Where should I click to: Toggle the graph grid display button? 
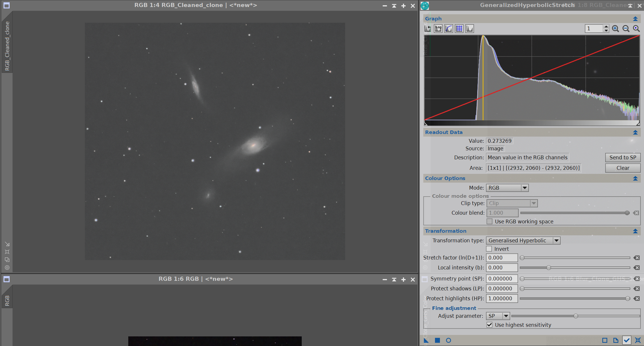[459, 29]
